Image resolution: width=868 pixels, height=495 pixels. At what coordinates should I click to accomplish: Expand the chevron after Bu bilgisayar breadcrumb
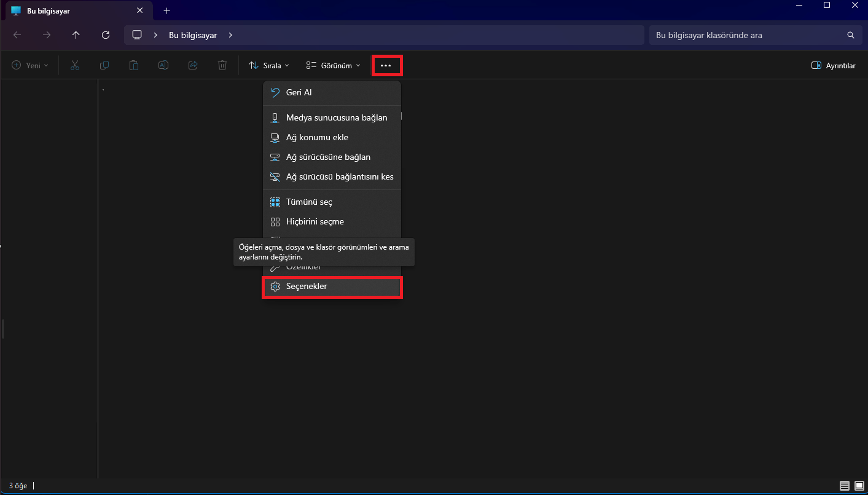point(230,35)
